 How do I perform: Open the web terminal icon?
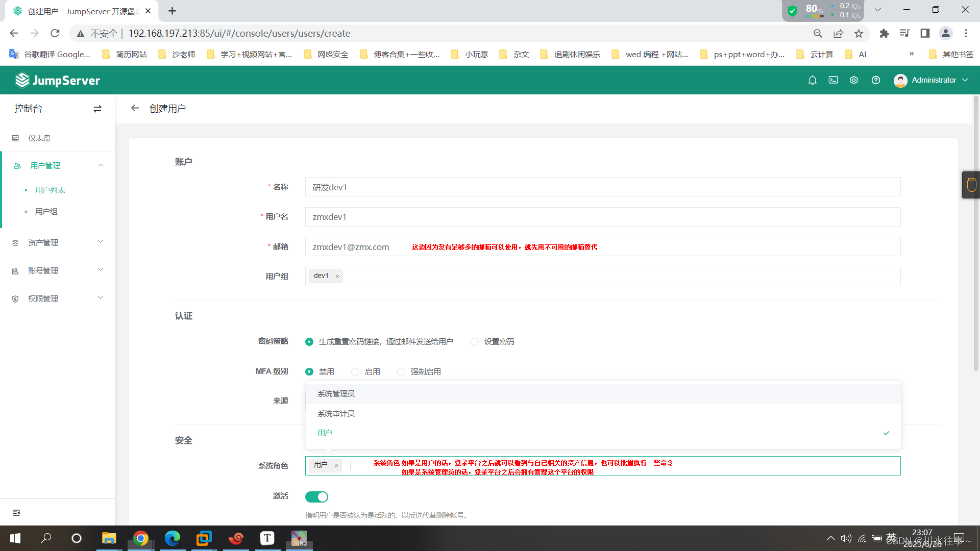coord(833,80)
